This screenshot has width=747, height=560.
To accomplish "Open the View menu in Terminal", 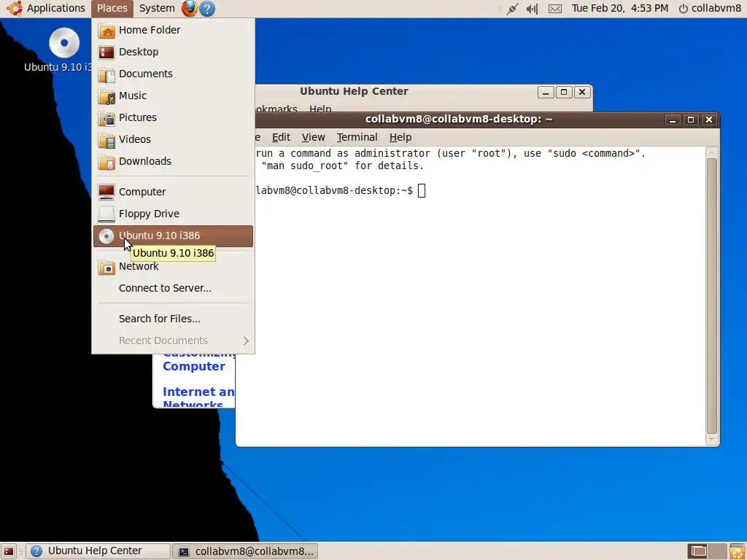I will coord(313,137).
